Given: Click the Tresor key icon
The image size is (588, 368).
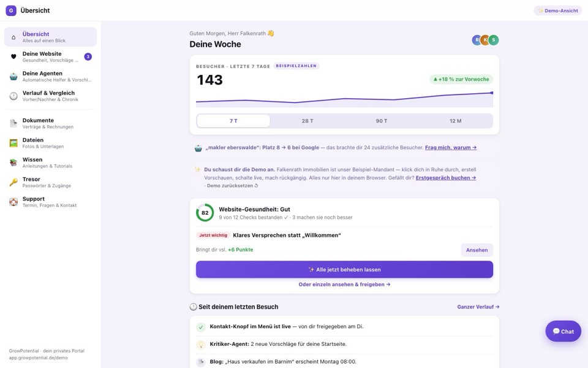Looking at the screenshot, I should [x=13, y=182].
